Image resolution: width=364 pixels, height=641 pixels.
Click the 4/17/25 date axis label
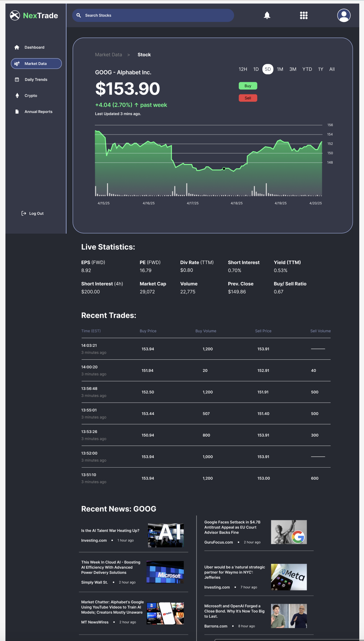192,203
